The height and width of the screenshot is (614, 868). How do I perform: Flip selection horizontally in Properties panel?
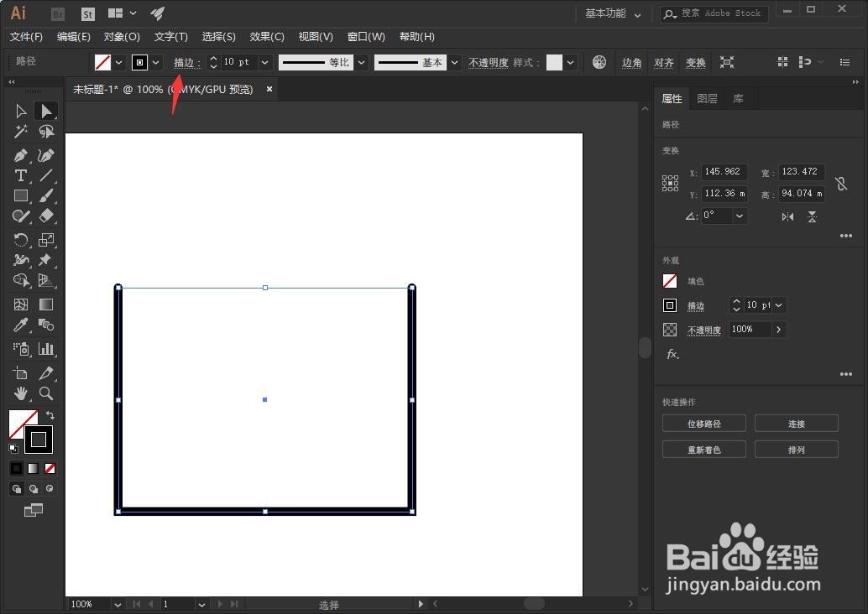[787, 217]
